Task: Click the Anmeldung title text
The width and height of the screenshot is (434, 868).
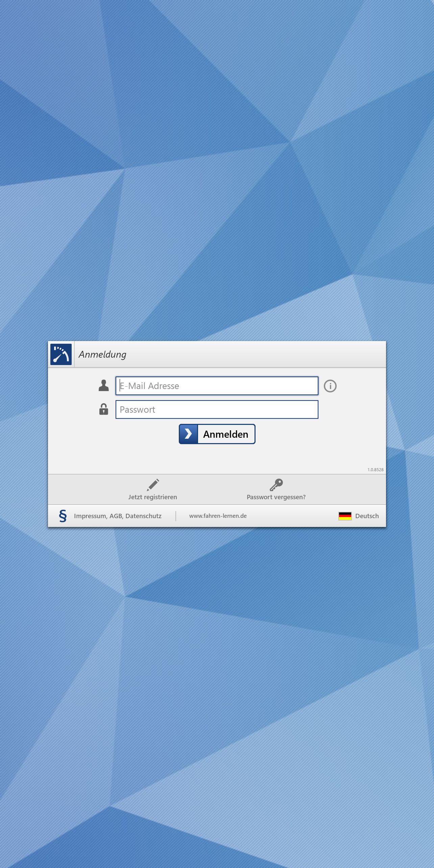Action: click(x=102, y=354)
